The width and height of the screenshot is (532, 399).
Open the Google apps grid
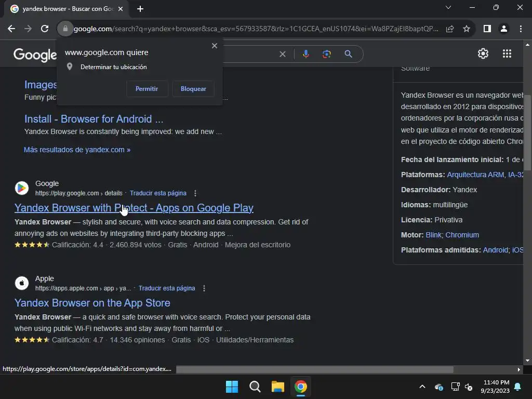click(507, 54)
